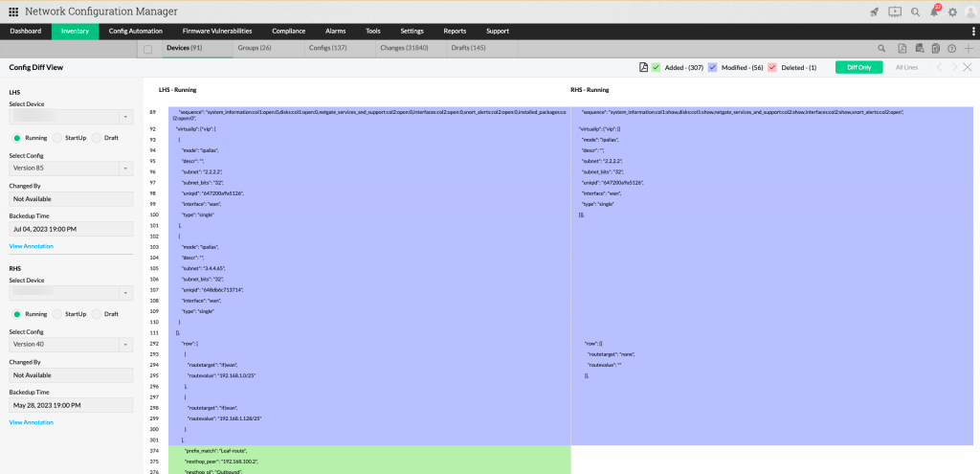The width and height of the screenshot is (980, 474).
Task: Switch the view to All Lines
Action: click(x=906, y=67)
